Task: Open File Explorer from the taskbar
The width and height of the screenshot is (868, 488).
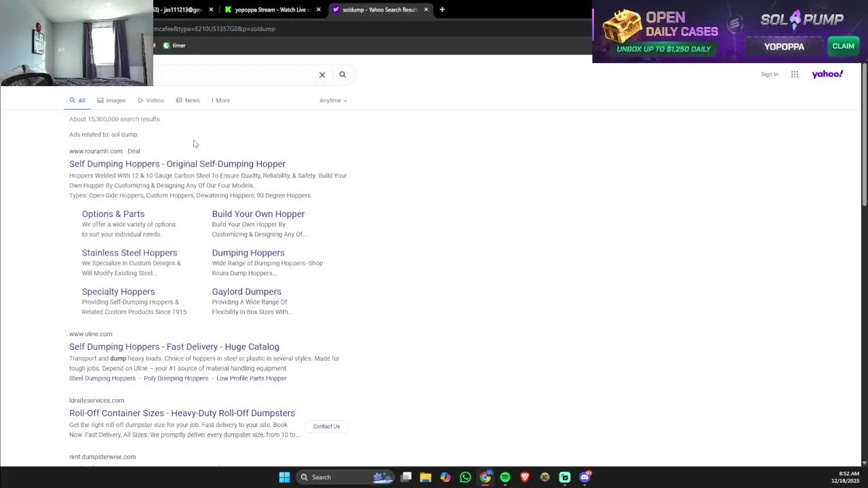Action: click(426, 477)
